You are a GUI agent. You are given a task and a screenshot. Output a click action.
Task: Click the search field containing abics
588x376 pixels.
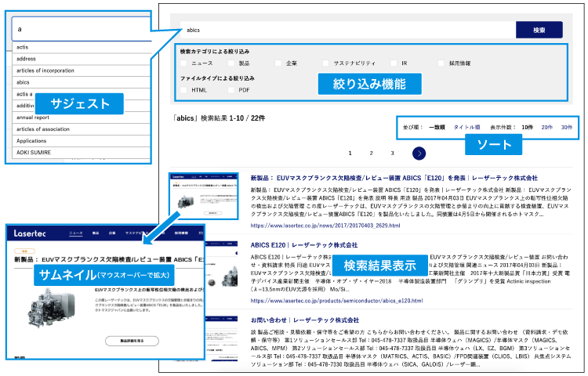tap(348, 30)
